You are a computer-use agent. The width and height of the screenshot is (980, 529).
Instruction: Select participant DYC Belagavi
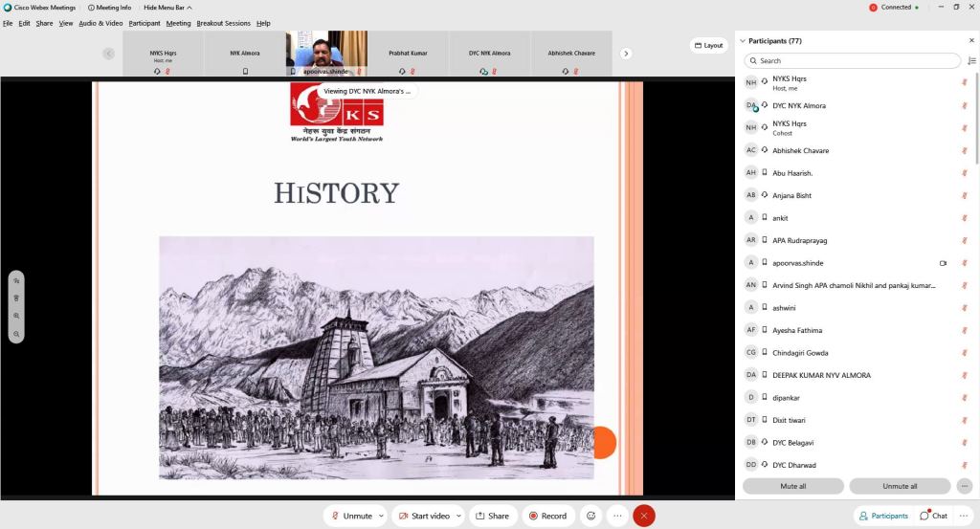[855, 443]
